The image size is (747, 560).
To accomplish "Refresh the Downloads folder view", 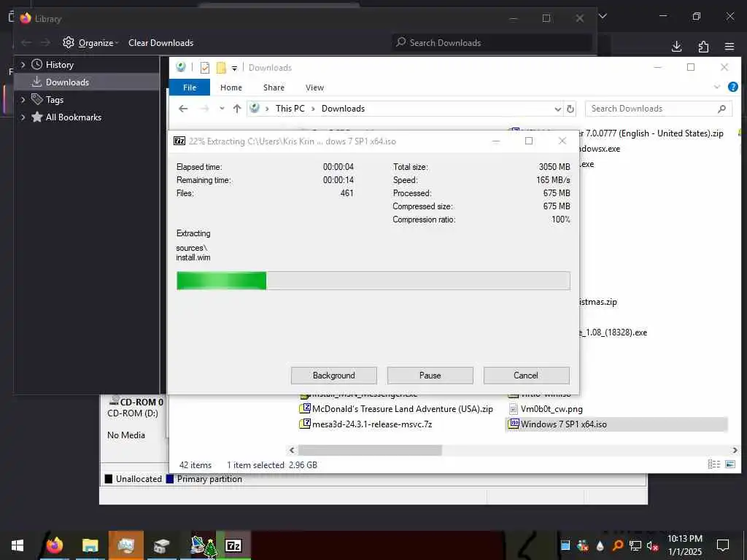I will click(x=570, y=109).
